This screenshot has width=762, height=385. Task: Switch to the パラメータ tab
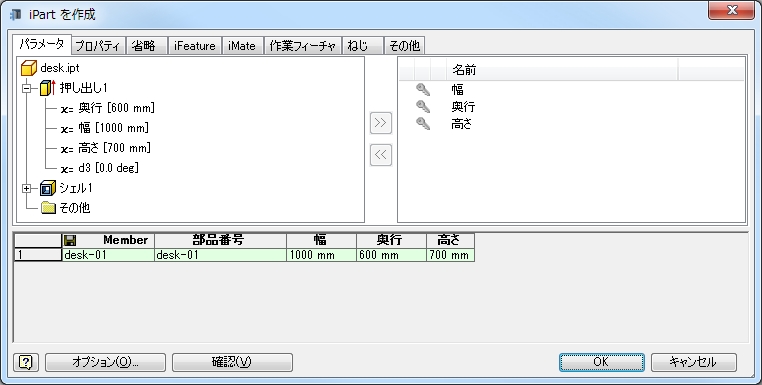[x=42, y=44]
